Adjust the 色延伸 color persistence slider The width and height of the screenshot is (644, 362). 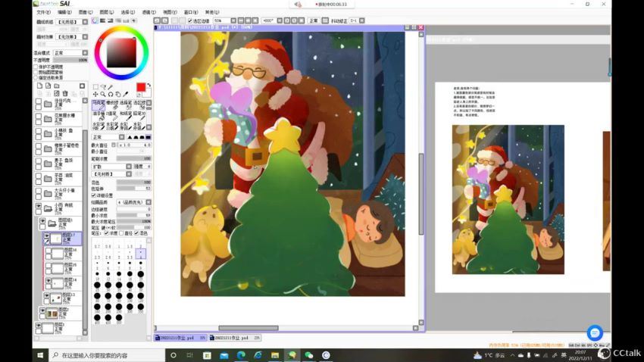coord(134,189)
